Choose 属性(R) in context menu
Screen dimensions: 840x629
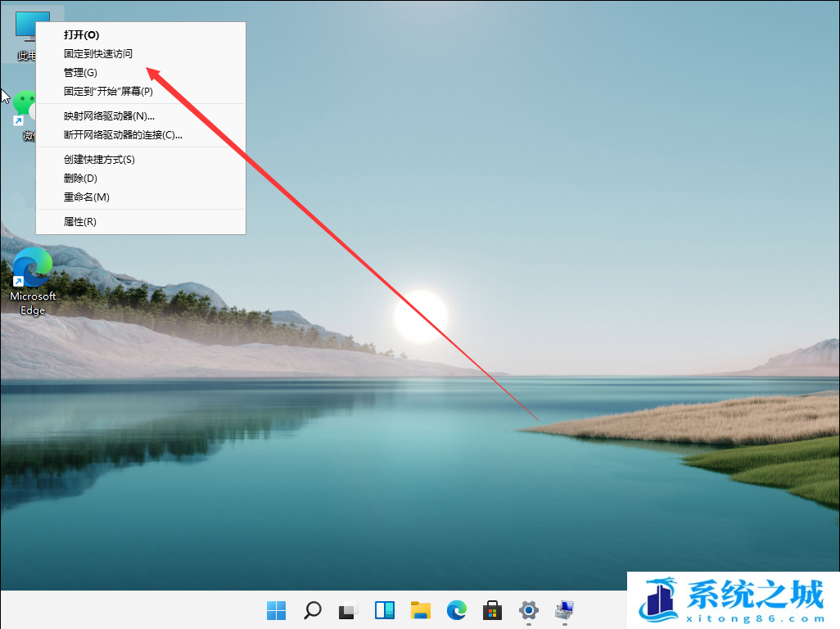141,221
